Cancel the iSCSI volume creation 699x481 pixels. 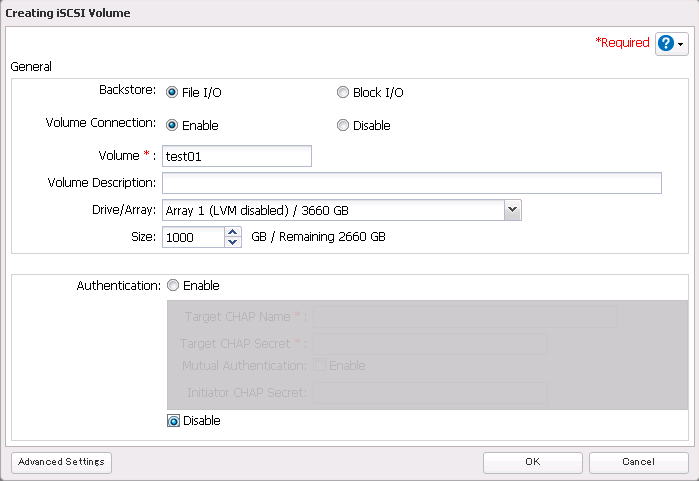638,462
